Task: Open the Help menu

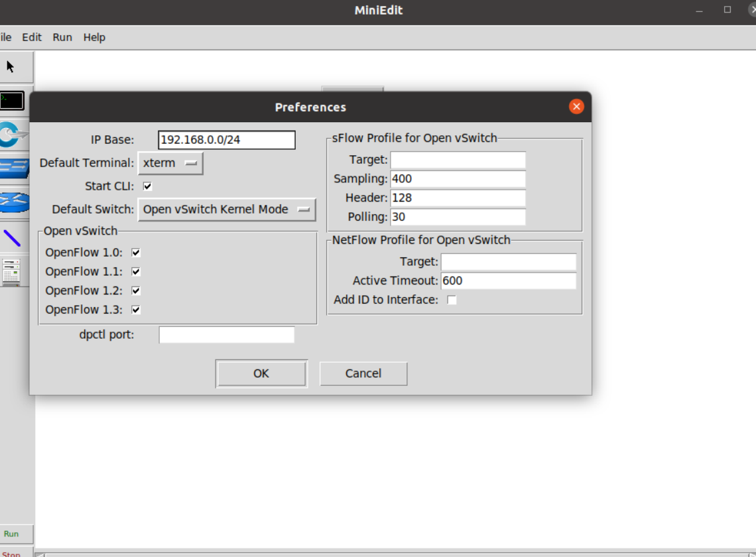Action: click(94, 37)
